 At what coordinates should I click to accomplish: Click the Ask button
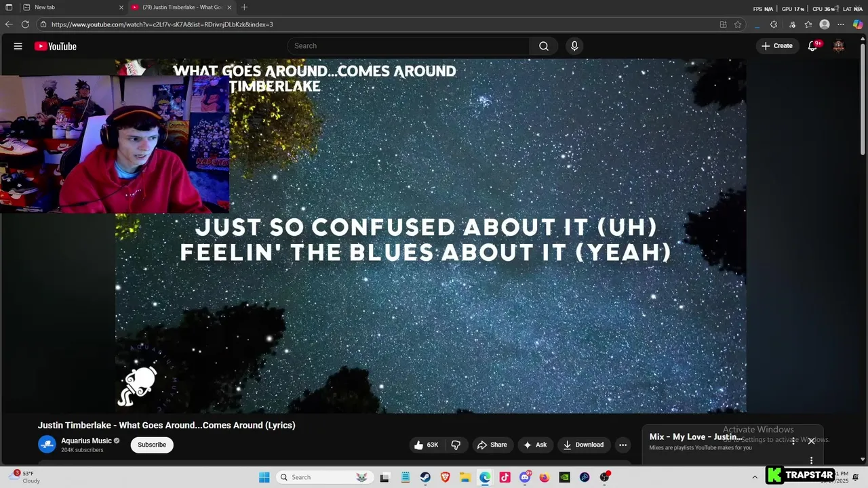[535, 445]
